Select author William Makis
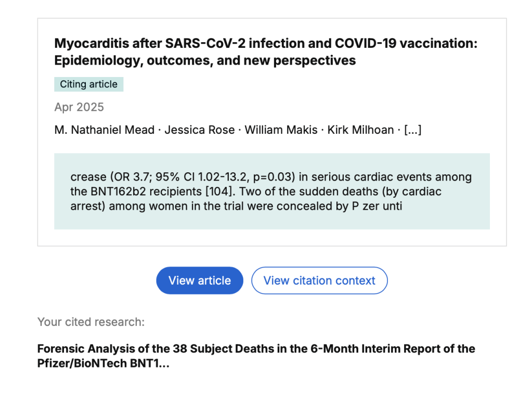Image resolution: width=532 pixels, height=394 pixels. tap(281, 130)
